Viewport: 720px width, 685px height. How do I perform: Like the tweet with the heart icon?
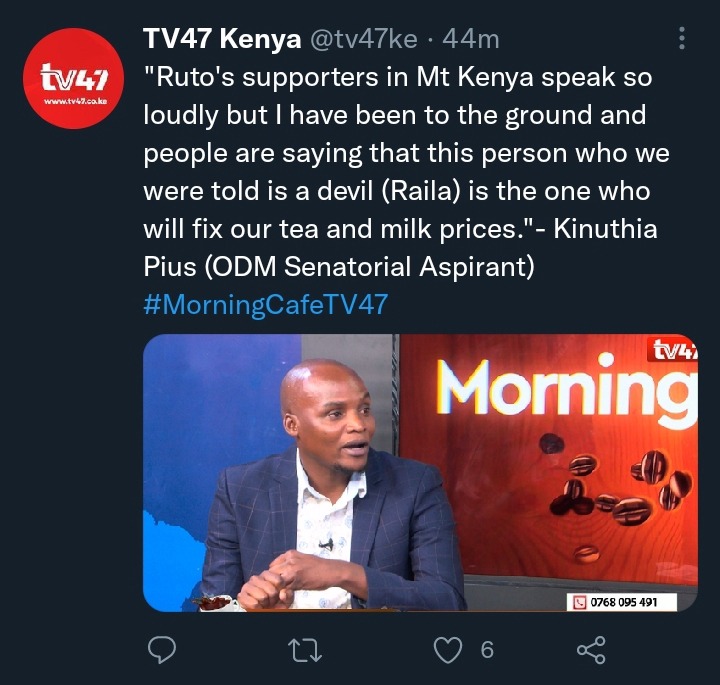pos(448,650)
